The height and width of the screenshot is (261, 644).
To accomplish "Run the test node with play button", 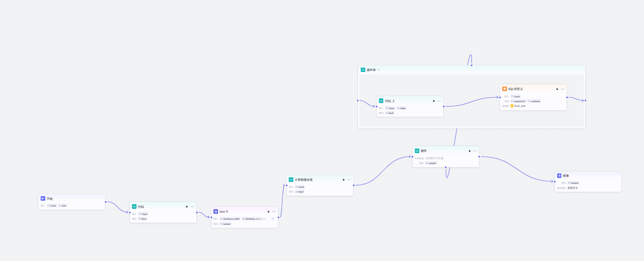I will [x=269, y=212].
